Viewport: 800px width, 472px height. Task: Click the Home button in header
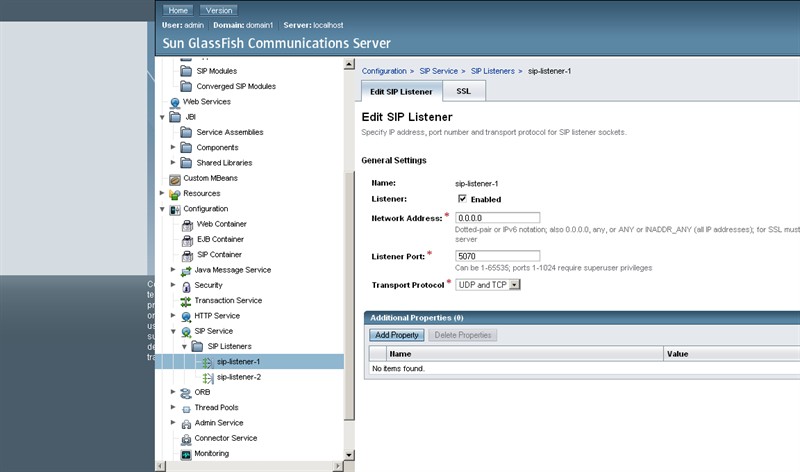pos(178,10)
